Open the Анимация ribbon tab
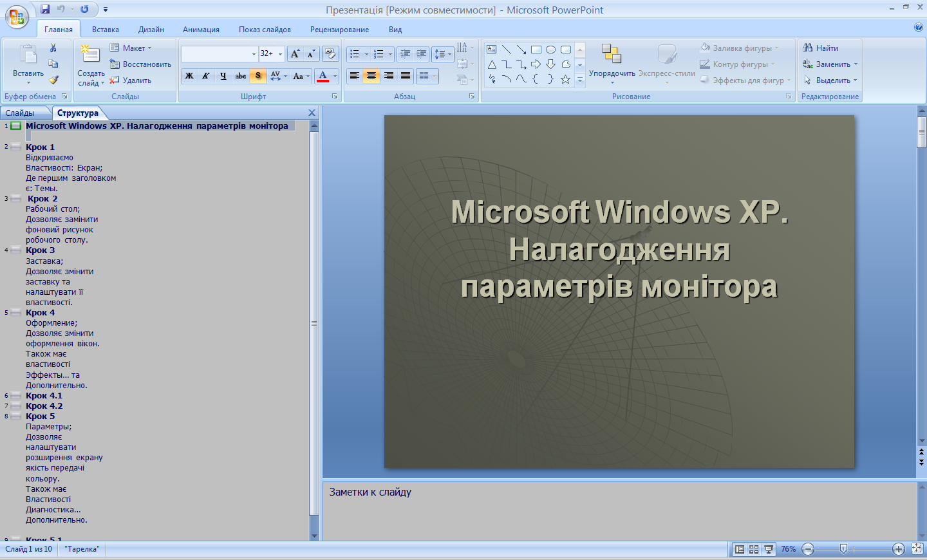 coord(201,30)
